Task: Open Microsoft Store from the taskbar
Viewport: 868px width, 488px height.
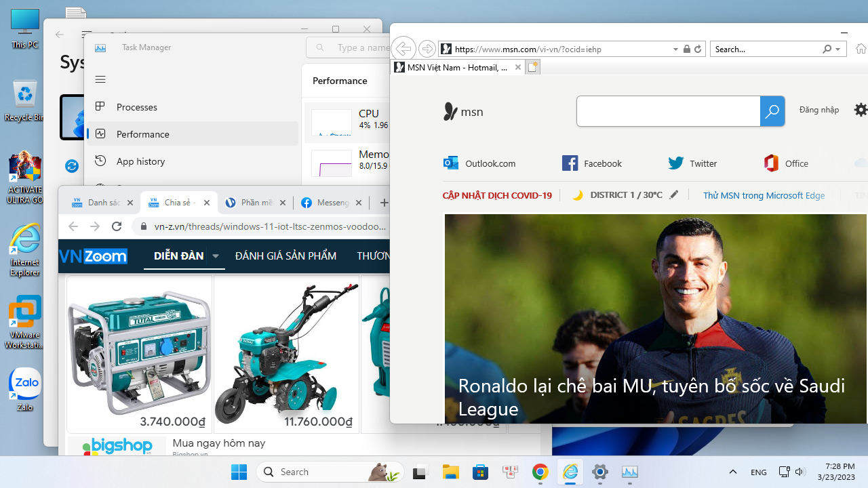Action: 480,471
